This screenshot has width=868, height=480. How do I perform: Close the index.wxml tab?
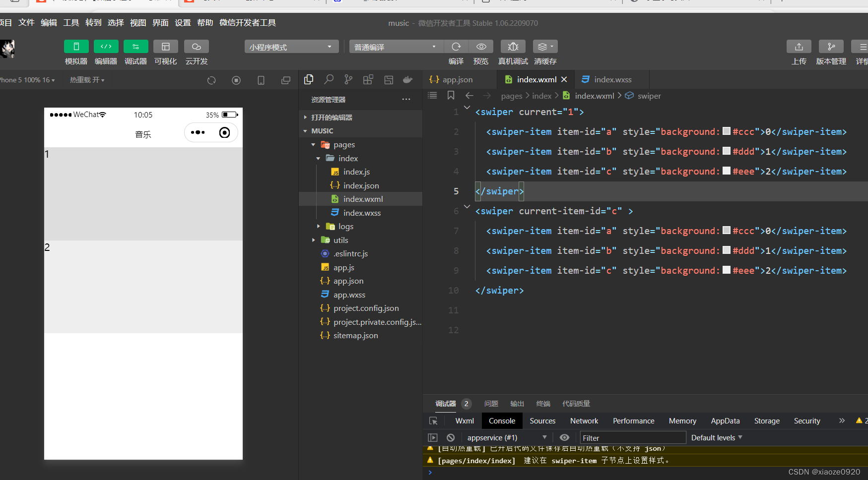pyautogui.click(x=564, y=79)
